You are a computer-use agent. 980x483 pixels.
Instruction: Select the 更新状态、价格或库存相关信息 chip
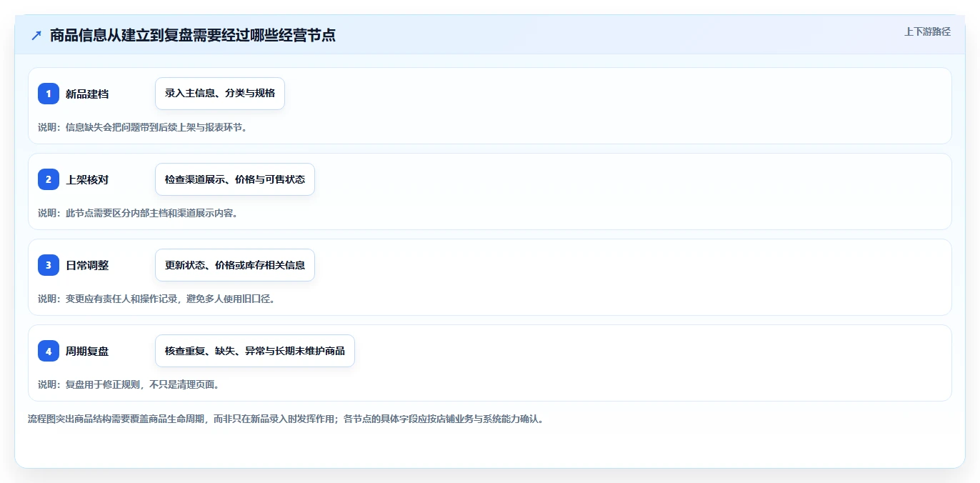[235, 265]
